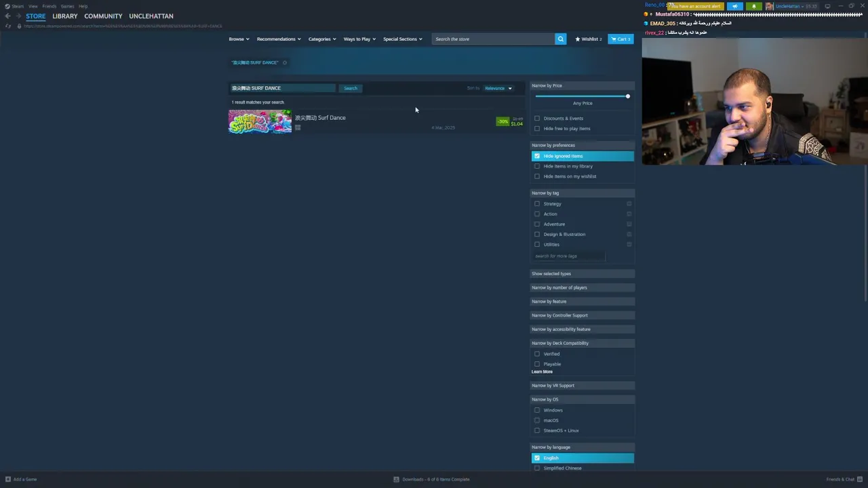Expand Narrow by number of players

coord(583,287)
